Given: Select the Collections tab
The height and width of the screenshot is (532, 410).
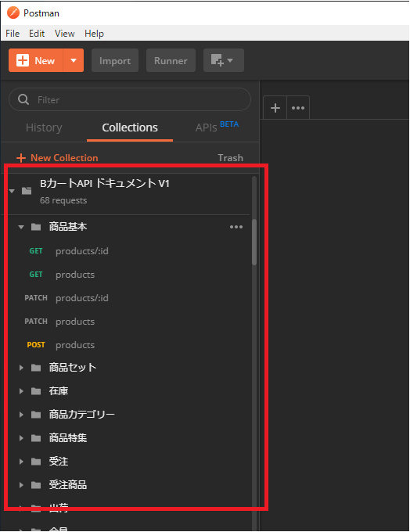Looking at the screenshot, I should pyautogui.click(x=130, y=128).
